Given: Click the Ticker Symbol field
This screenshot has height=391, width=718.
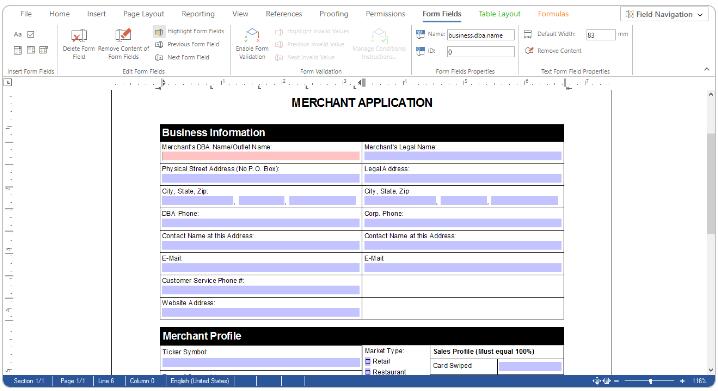Looking at the screenshot, I should click(261, 363).
